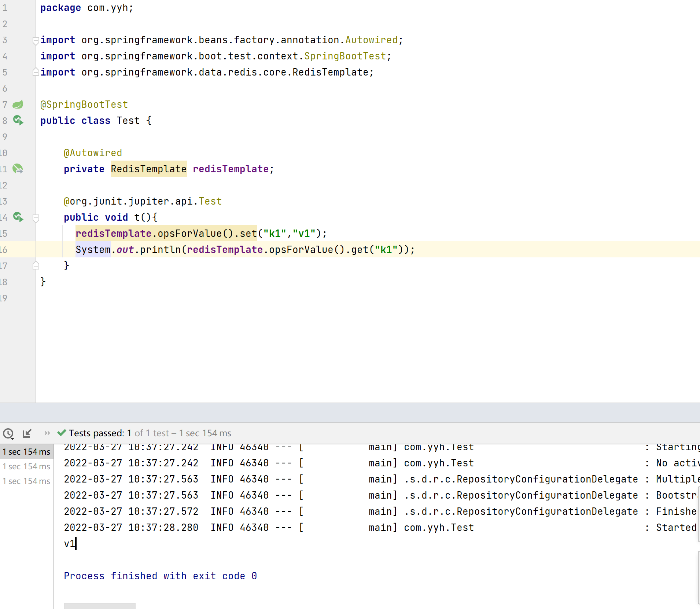This screenshot has width=700, height=609.
Task: Click the highlighted RedisTemplate type in the field declaration
Action: pos(148,169)
